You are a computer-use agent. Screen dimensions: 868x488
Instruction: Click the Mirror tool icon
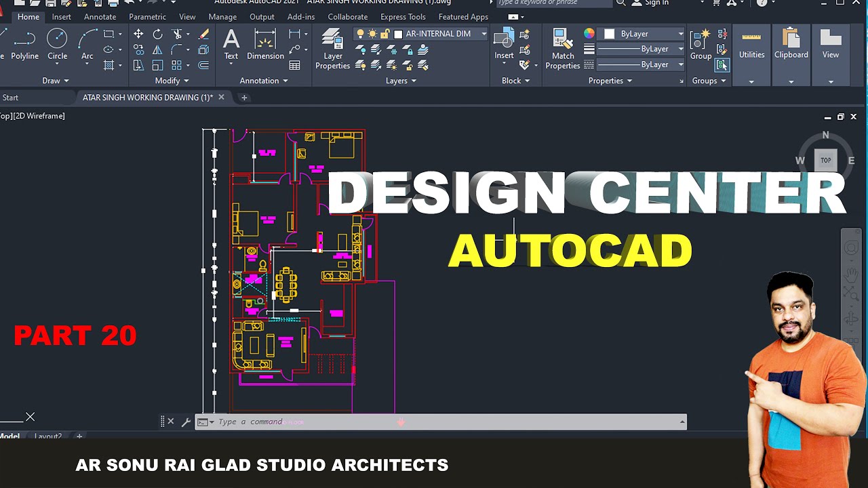tap(157, 49)
